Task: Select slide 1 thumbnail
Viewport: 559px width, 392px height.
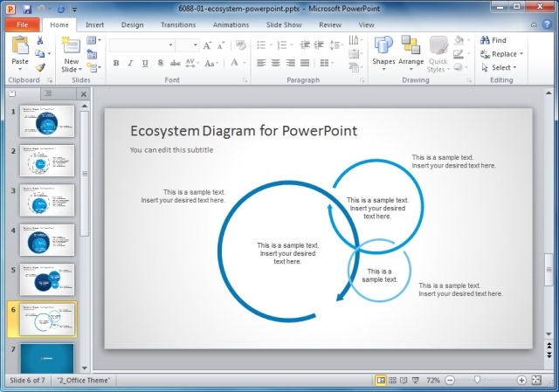Action: pyautogui.click(x=47, y=121)
